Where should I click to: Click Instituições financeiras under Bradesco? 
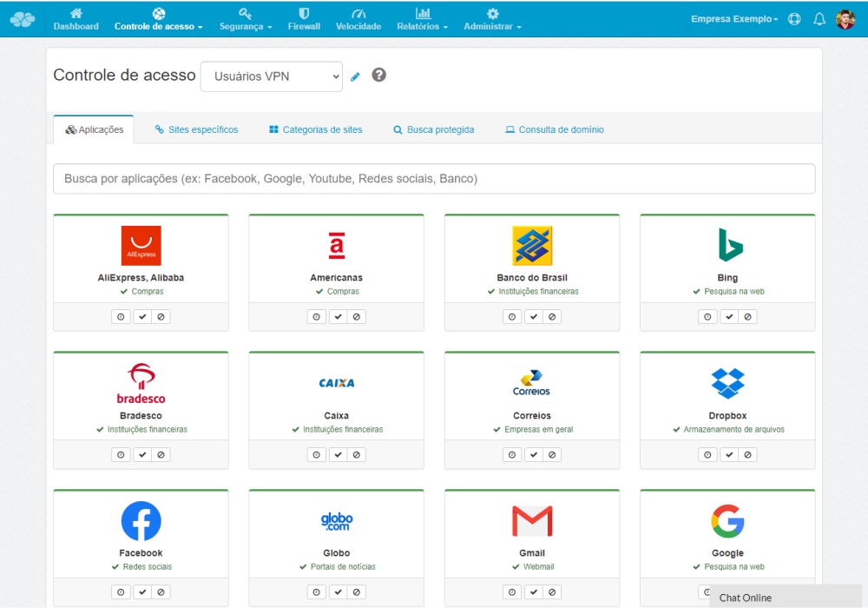(x=148, y=429)
